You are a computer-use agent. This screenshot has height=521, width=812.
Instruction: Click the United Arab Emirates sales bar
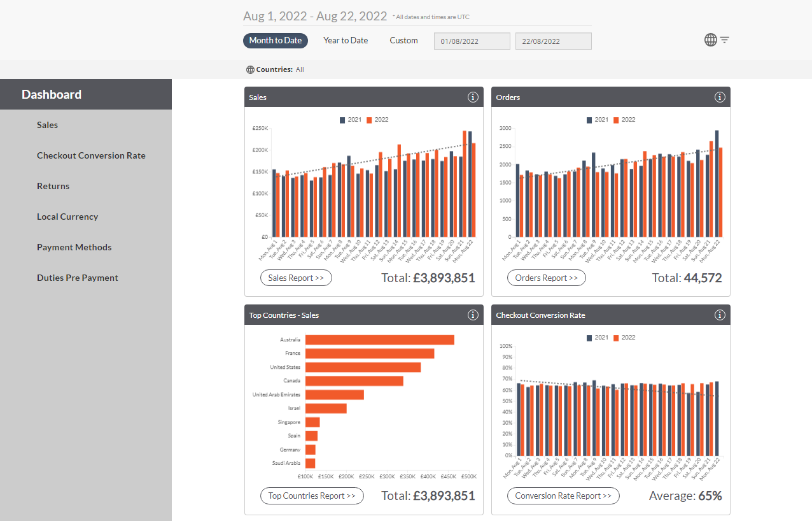coord(335,394)
